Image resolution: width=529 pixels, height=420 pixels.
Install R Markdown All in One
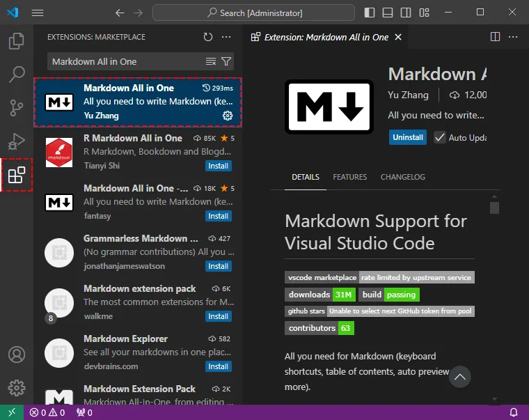pos(219,166)
